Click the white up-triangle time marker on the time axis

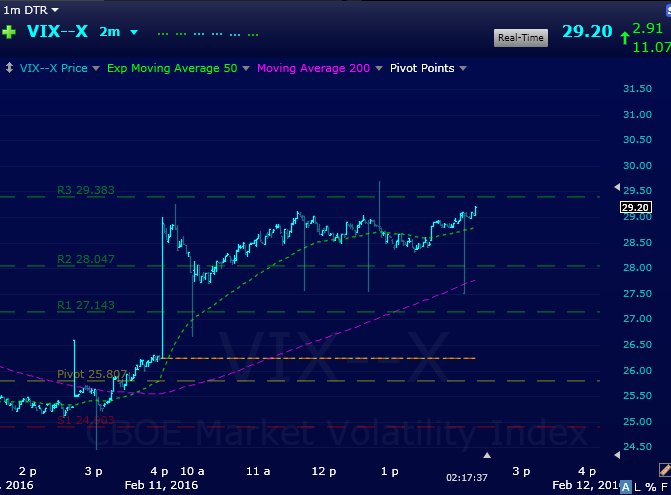[x=487, y=455]
